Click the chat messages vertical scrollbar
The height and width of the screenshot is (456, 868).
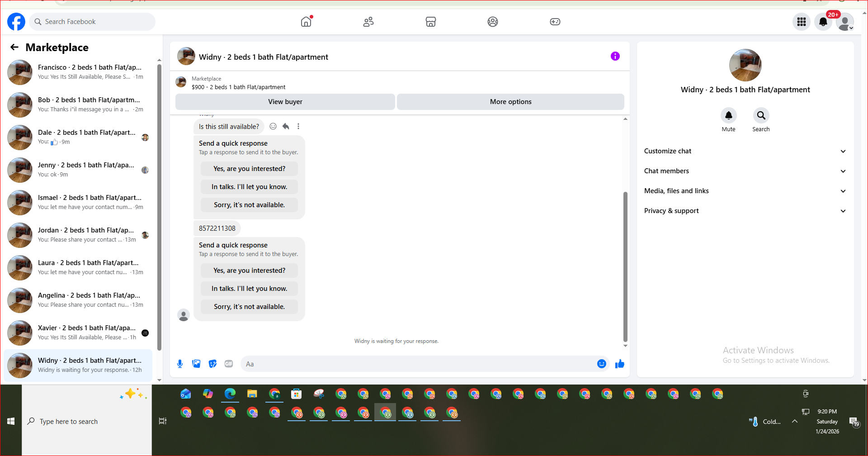point(625,267)
